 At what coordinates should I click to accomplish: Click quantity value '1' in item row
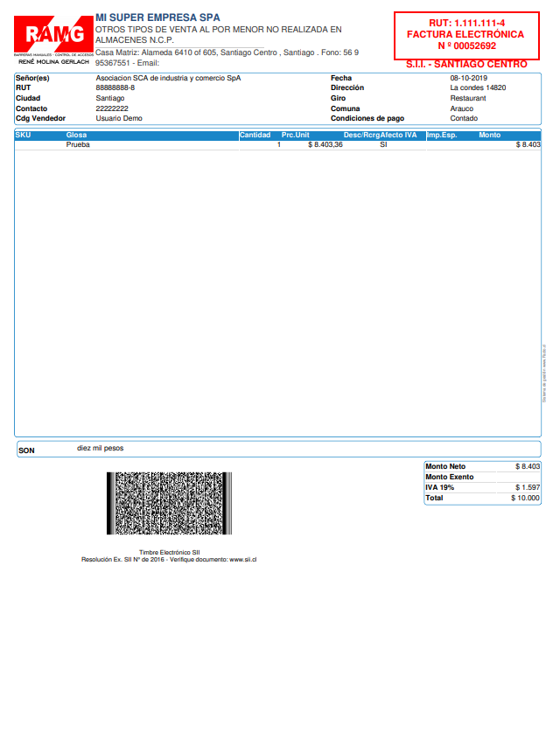tap(279, 145)
